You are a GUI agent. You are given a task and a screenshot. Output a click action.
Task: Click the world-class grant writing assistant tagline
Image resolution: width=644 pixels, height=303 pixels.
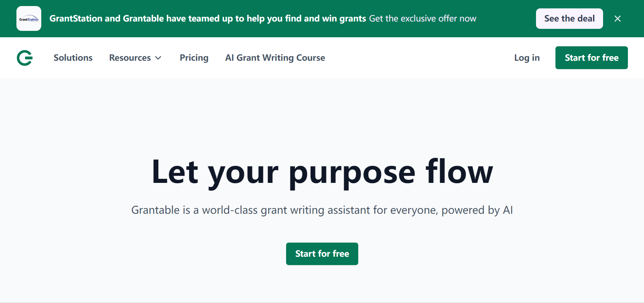[322, 210]
